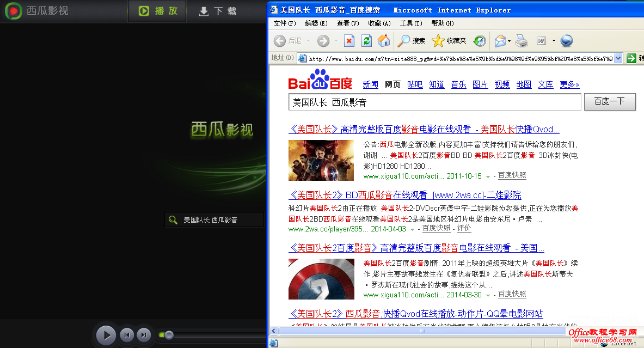Start playback with the round play button
Screen dimensions: 644x348
(x=106, y=335)
